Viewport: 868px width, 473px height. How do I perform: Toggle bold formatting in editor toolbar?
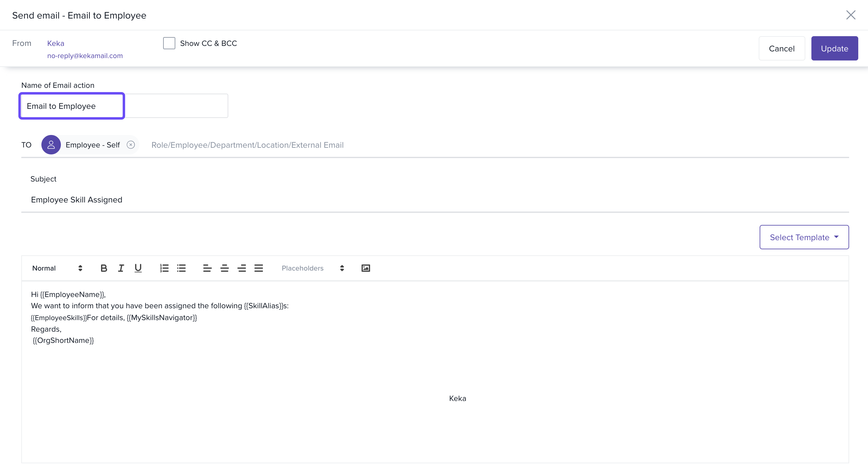(x=104, y=268)
